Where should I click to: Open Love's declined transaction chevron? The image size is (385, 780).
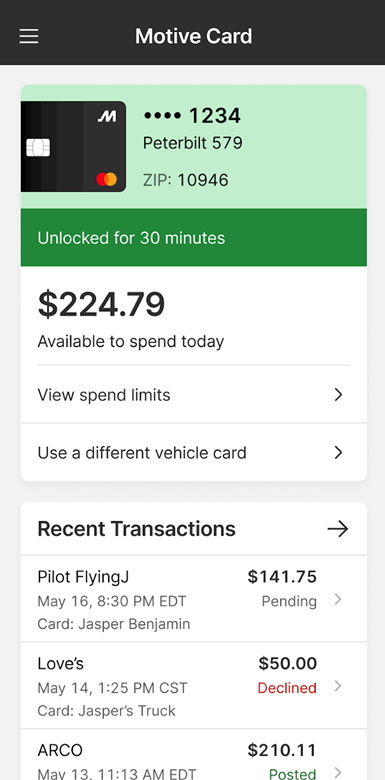tap(338, 686)
